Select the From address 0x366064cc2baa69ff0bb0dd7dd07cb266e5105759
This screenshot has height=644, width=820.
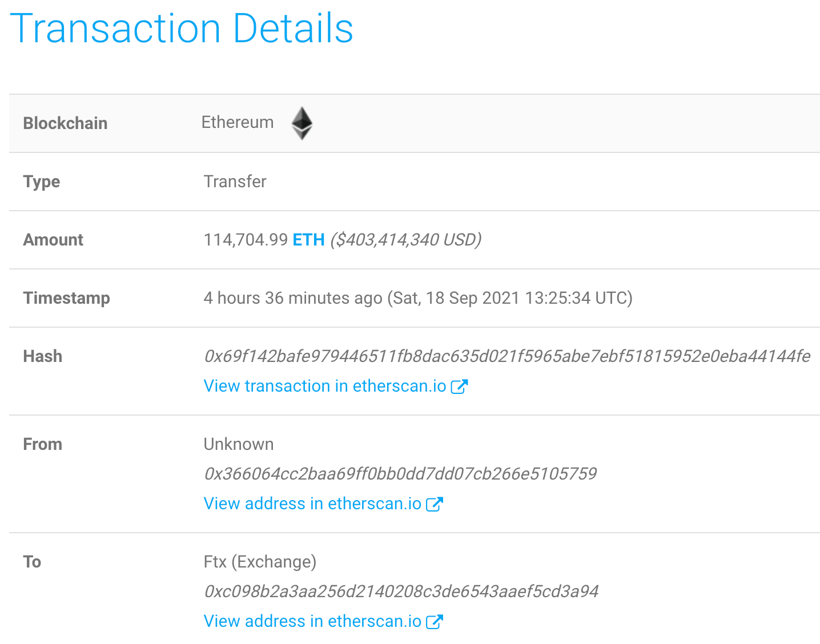tap(400, 474)
